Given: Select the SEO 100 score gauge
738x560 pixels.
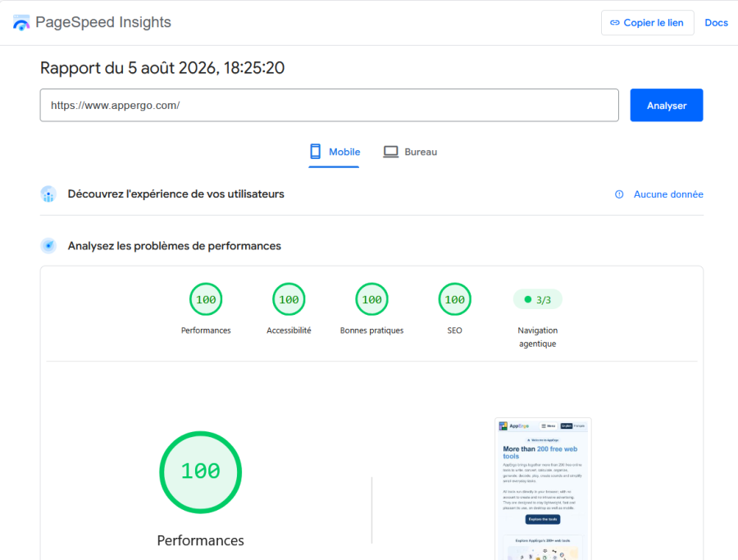Looking at the screenshot, I should (454, 299).
